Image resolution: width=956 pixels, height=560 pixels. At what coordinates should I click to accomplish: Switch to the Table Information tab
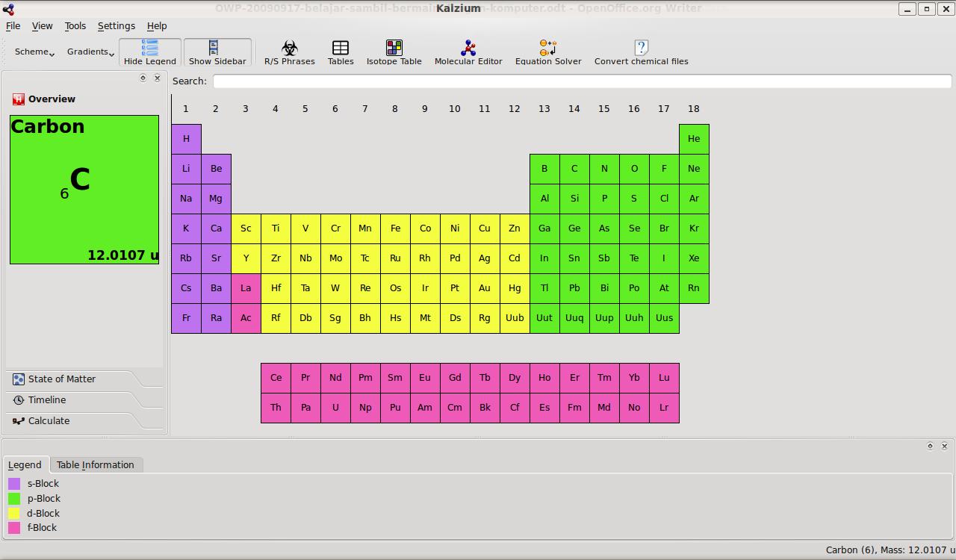click(95, 464)
